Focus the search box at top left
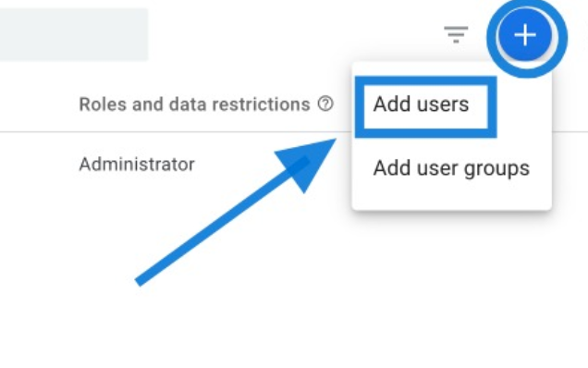Image resolution: width=588 pixels, height=368 pixels. tap(74, 34)
